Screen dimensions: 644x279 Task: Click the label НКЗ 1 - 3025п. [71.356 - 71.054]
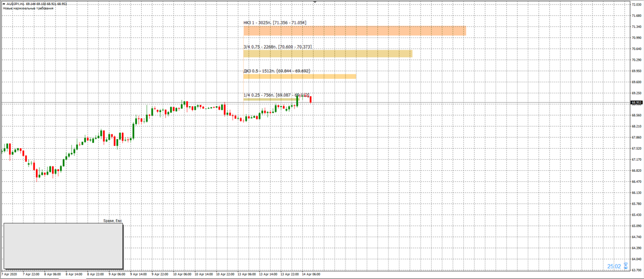click(x=275, y=23)
